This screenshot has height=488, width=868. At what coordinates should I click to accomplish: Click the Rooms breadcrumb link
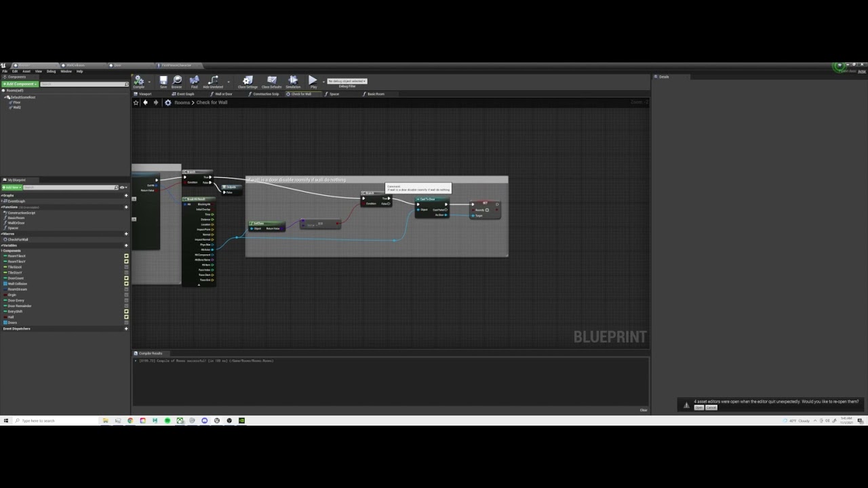(x=182, y=102)
